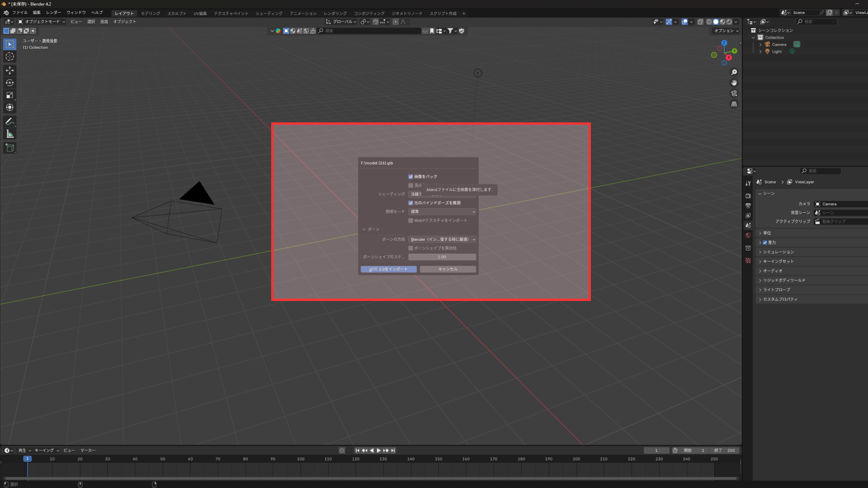Toggle camera view with the camera icon
The image size is (868, 488).
(734, 94)
